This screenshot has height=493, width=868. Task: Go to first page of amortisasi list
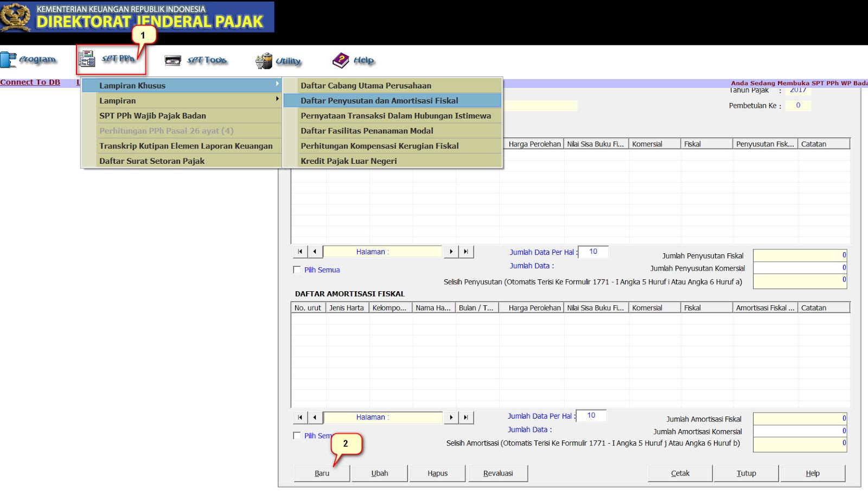pos(300,417)
